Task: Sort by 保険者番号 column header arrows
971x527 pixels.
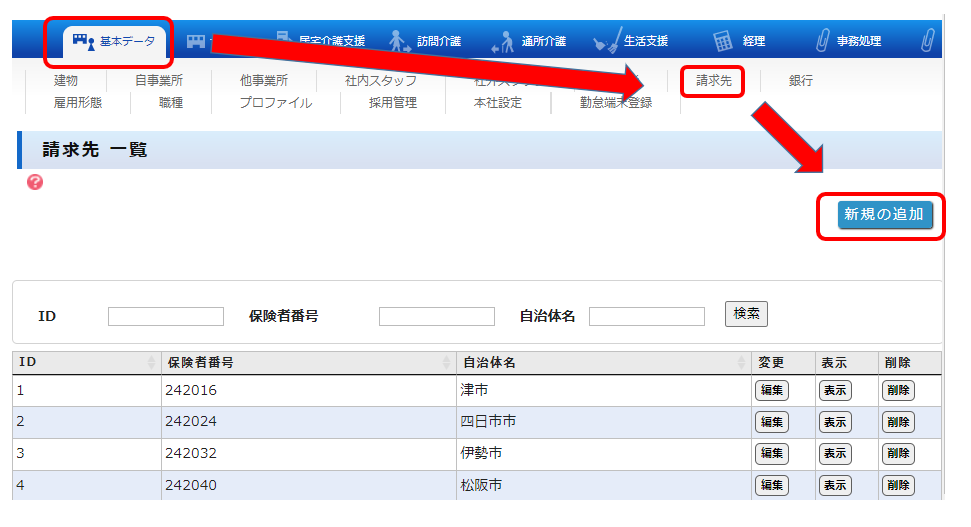Action: tap(447, 362)
